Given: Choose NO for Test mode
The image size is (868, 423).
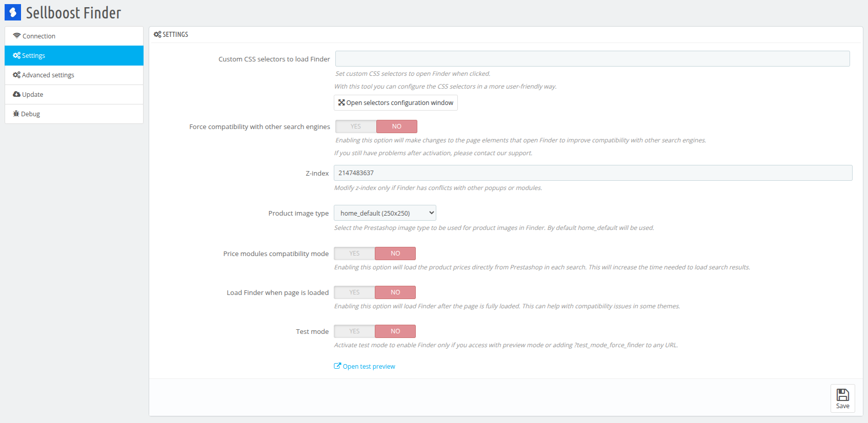Looking at the screenshot, I should (395, 331).
